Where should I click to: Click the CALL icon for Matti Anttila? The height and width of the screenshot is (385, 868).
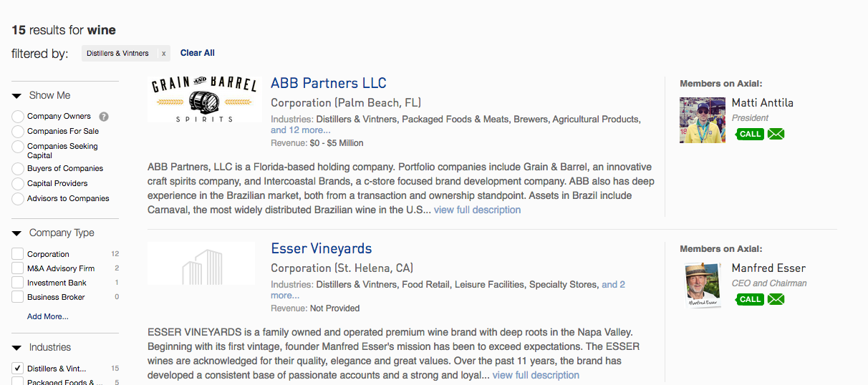(x=749, y=134)
